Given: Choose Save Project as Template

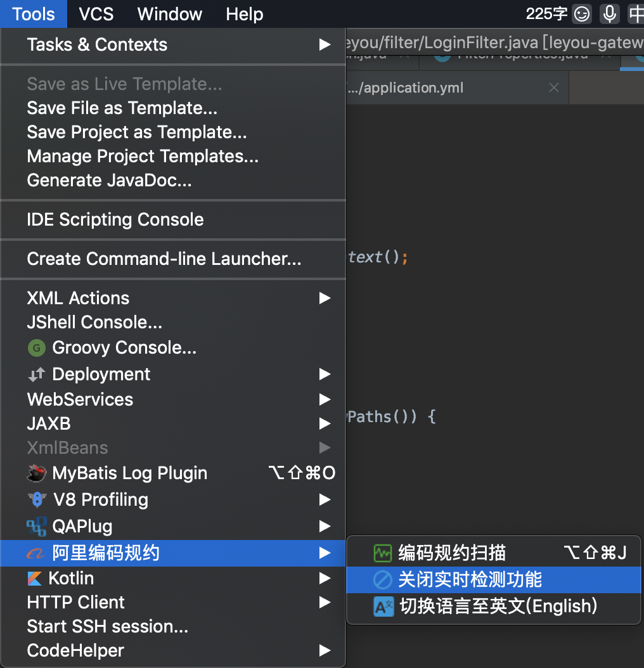Looking at the screenshot, I should (172, 132).
